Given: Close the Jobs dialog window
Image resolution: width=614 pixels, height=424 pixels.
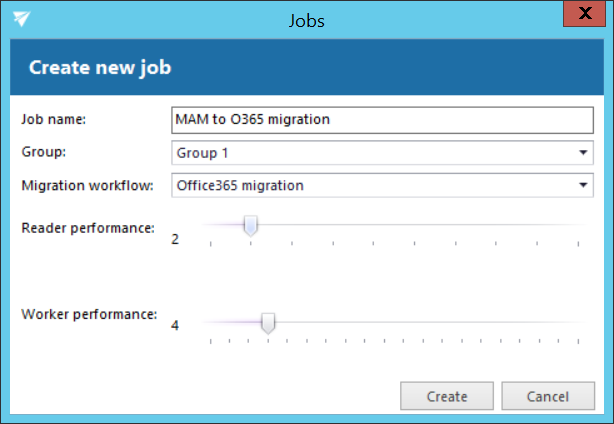Looking at the screenshot, I should pyautogui.click(x=590, y=17).
